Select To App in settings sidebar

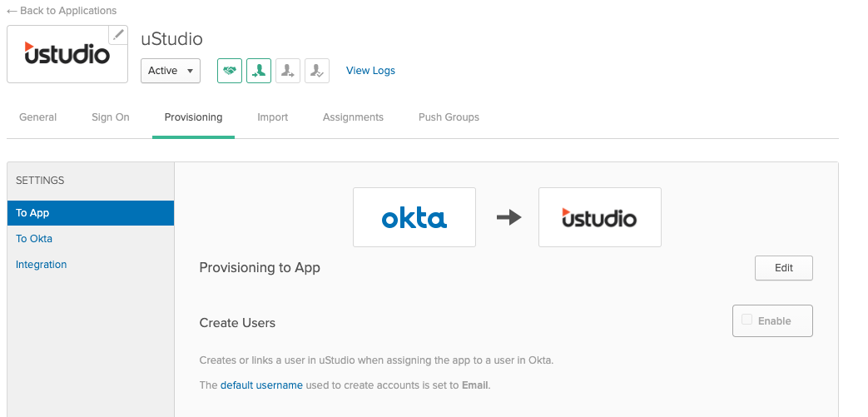(91, 213)
